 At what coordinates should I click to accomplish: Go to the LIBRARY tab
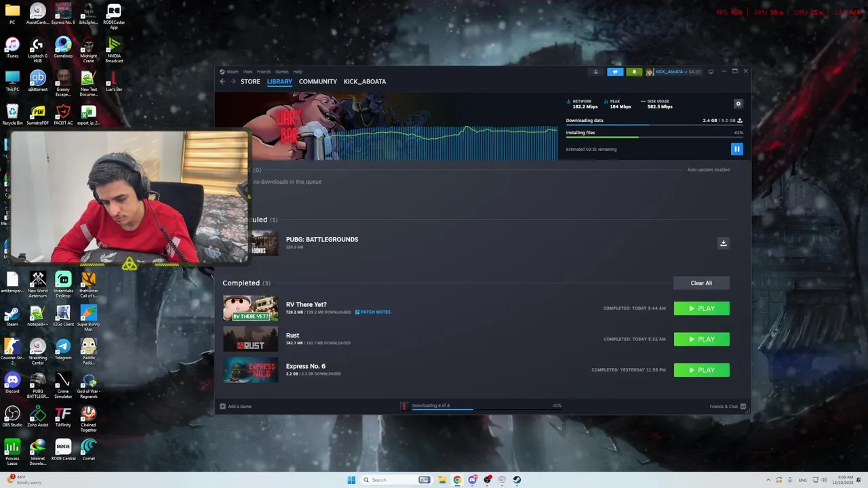tap(279, 81)
